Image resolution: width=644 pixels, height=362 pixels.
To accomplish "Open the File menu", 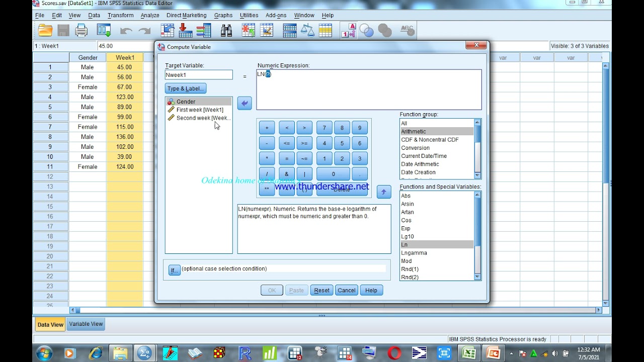I will (40, 15).
